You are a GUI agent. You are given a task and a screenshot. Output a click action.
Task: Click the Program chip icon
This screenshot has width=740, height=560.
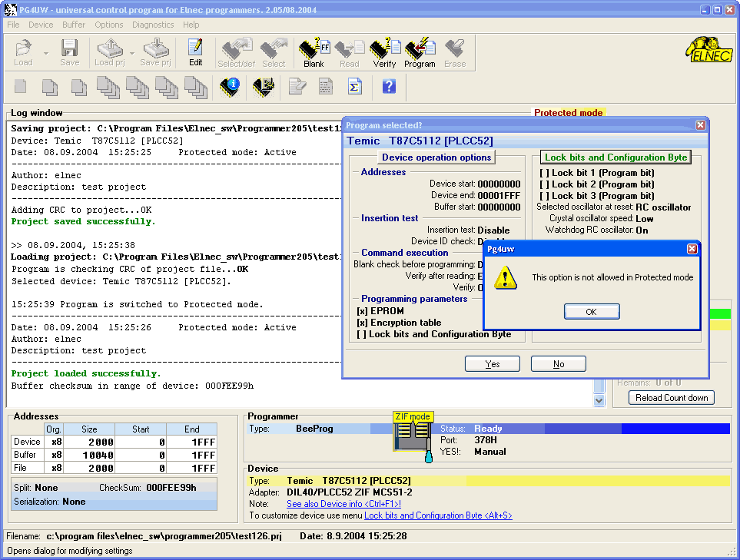click(x=420, y=52)
